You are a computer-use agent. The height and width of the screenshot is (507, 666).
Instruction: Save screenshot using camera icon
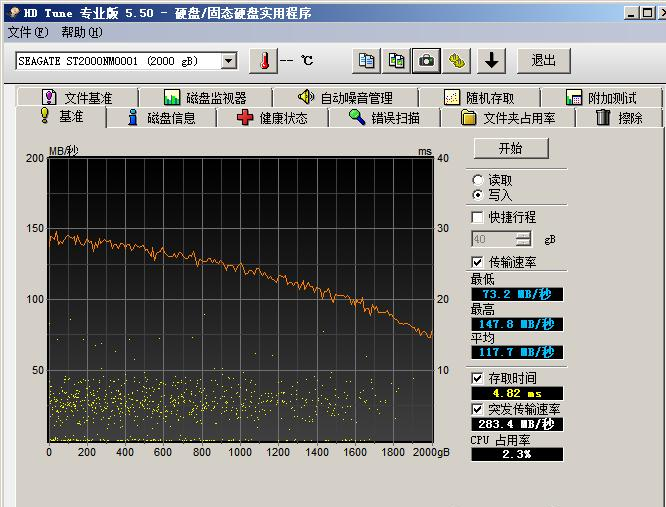(427, 60)
